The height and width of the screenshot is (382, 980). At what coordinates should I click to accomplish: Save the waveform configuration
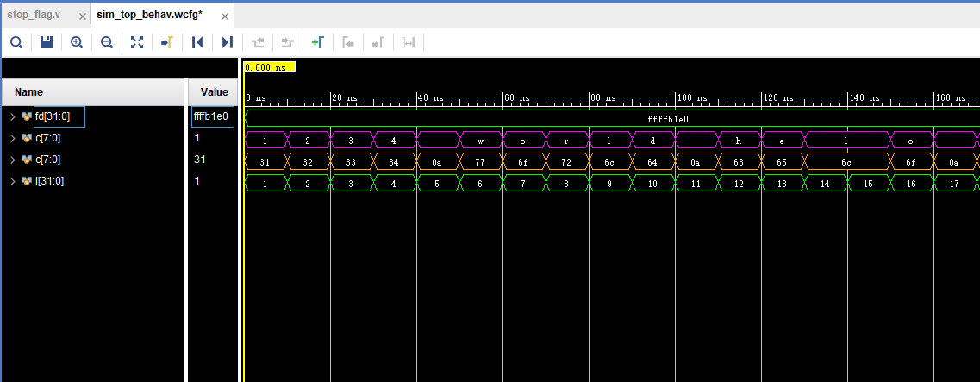[47, 42]
